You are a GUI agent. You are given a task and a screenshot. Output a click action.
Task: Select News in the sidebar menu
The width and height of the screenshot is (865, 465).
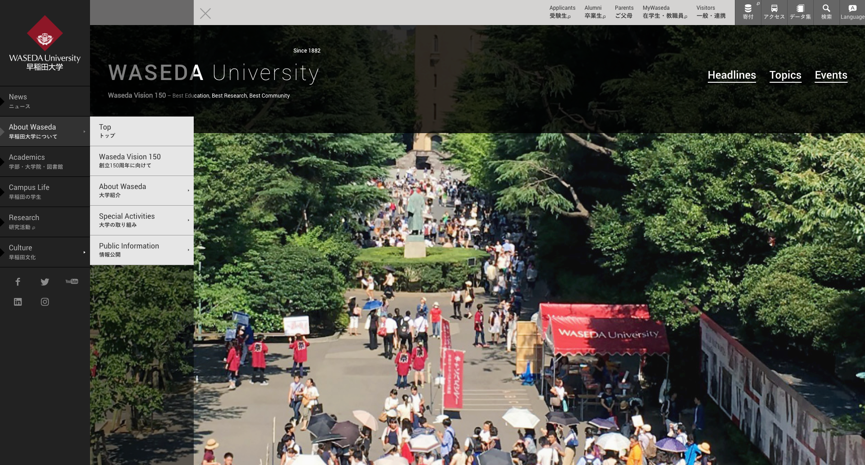click(x=45, y=101)
